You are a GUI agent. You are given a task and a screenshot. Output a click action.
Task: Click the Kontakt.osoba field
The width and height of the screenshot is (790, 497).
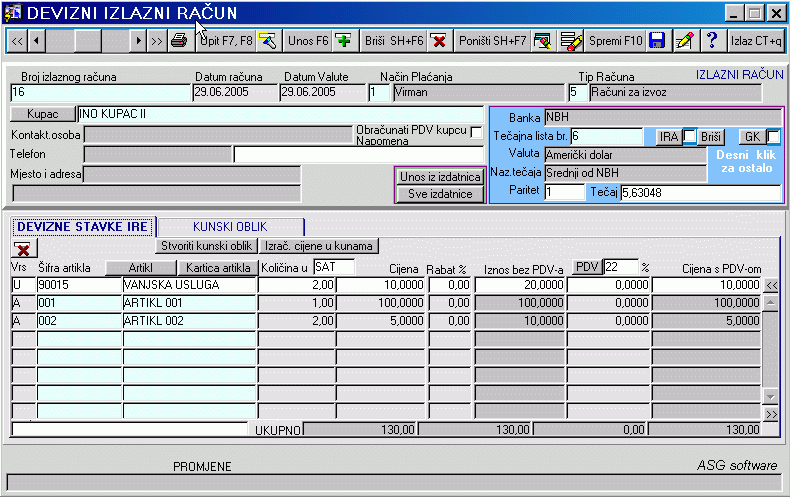click(218, 135)
